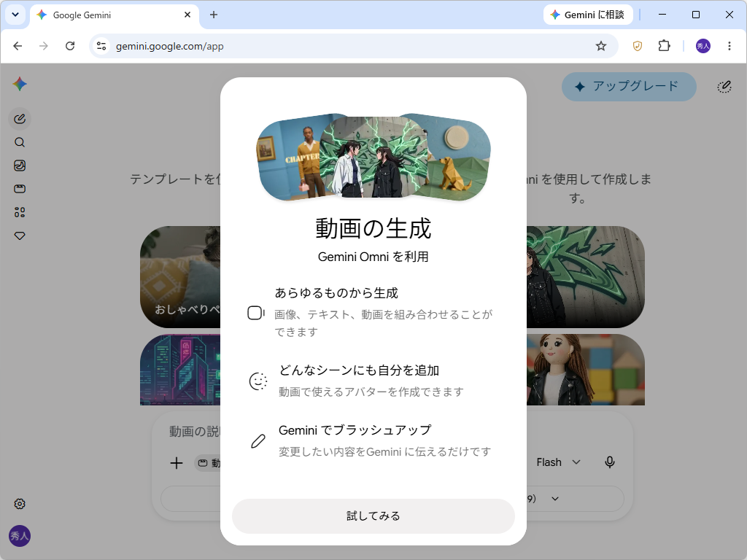Image resolution: width=747 pixels, height=560 pixels.
Task: Close the Google Gemini tab
Action: [187, 15]
